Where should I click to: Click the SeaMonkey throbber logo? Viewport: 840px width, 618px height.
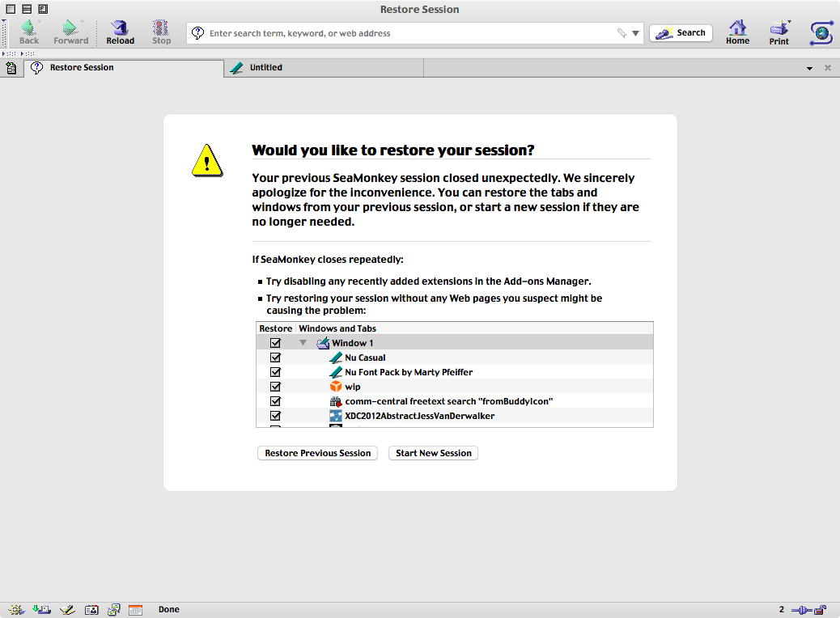point(822,33)
